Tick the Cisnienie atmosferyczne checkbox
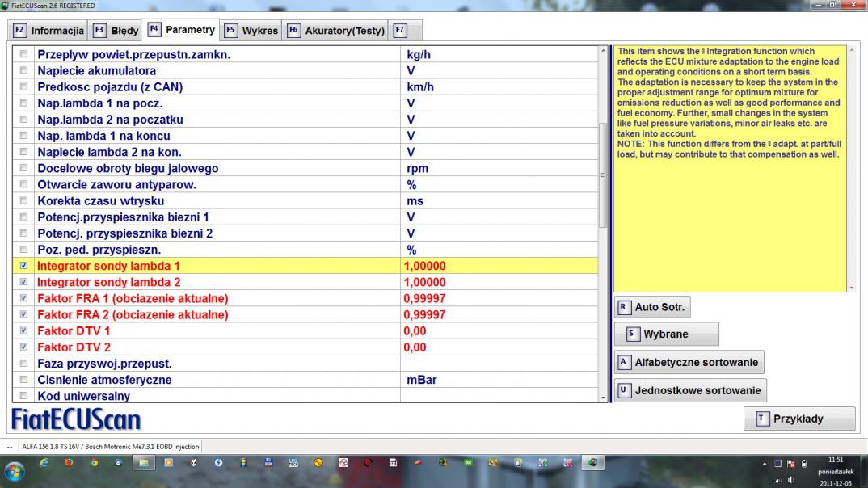The image size is (868, 488). click(x=23, y=379)
